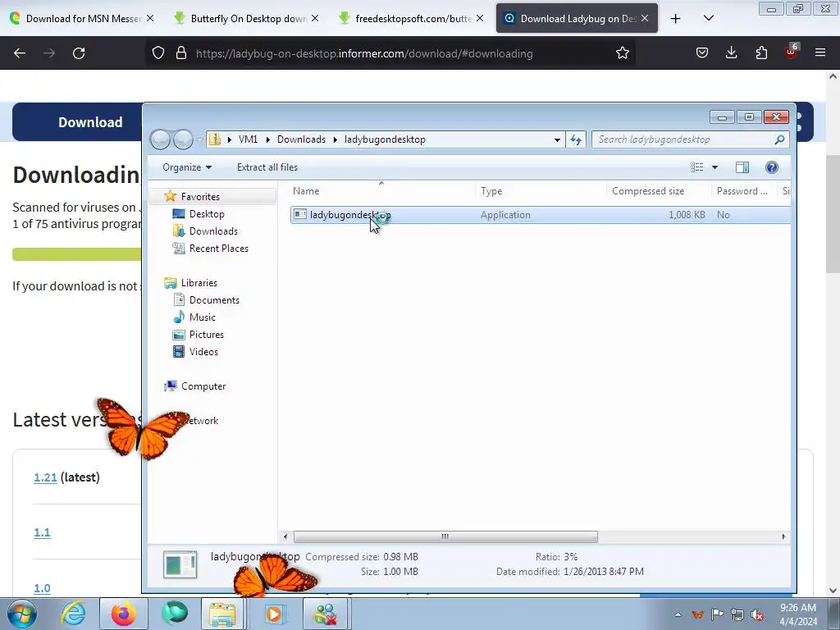840x630 pixels.
Task: Select Downloads under Favorites
Action: 213,231
